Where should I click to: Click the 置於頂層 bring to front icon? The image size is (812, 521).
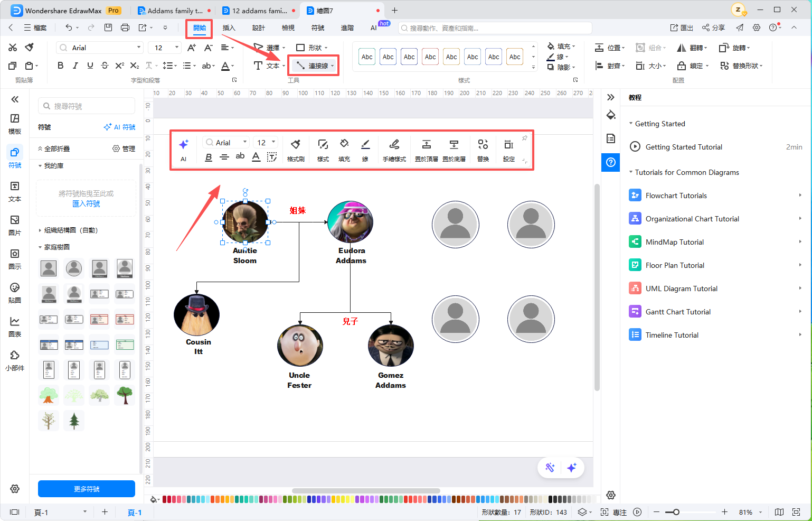tap(426, 150)
